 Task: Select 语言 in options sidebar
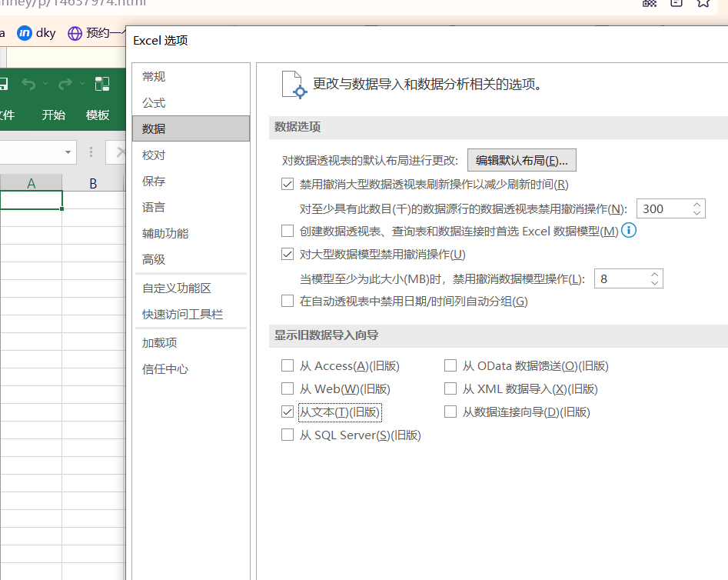[x=191, y=207]
